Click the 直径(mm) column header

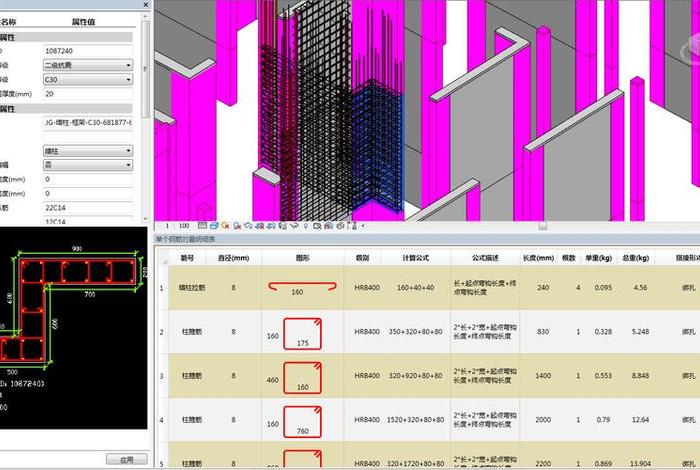point(233,258)
